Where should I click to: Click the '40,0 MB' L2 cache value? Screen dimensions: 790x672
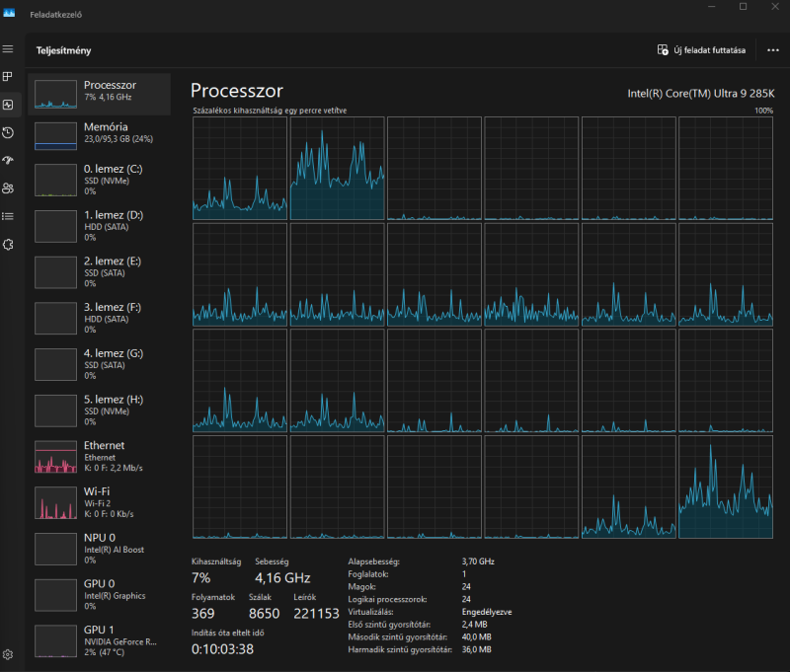click(x=477, y=637)
